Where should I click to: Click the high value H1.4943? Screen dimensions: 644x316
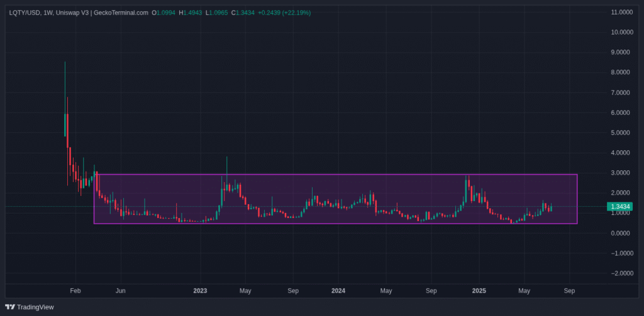click(190, 13)
